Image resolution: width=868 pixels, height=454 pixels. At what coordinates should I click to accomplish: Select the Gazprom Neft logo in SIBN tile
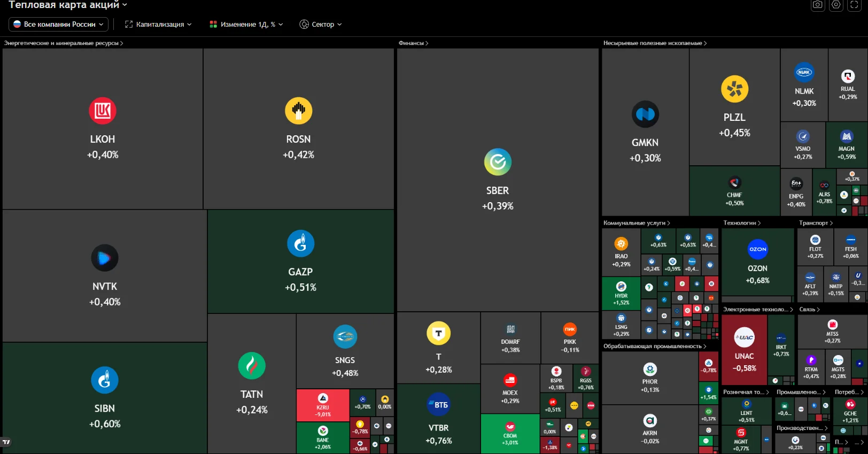[105, 380]
